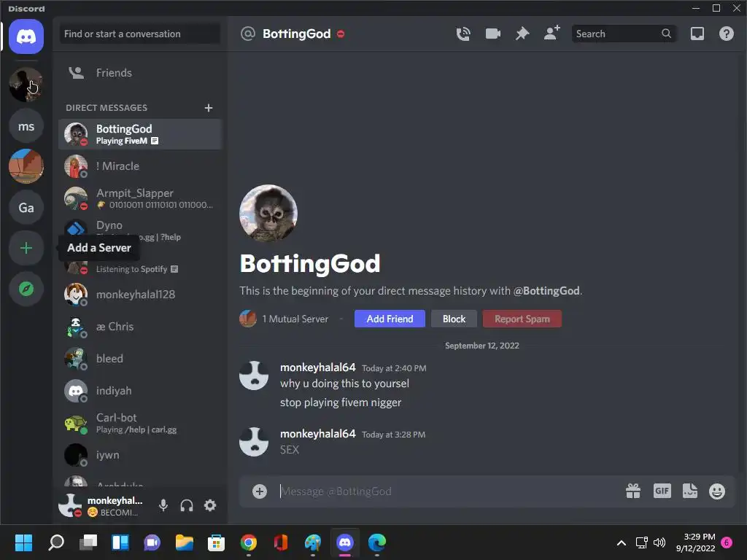Show pinned messages
Screen dimensions: 747x560
[x=522, y=34]
